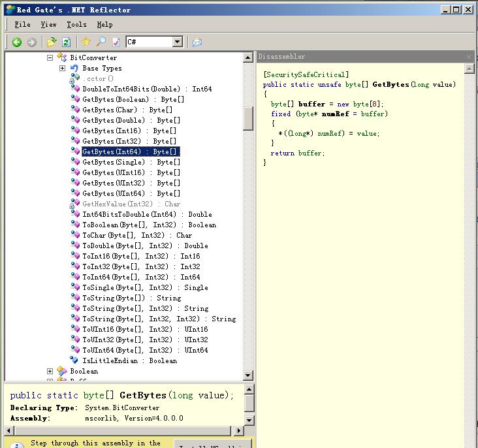Viewport: 478px width, 448px height.
Task: Click the grey Forward navigation arrow
Action: pyautogui.click(x=32, y=42)
